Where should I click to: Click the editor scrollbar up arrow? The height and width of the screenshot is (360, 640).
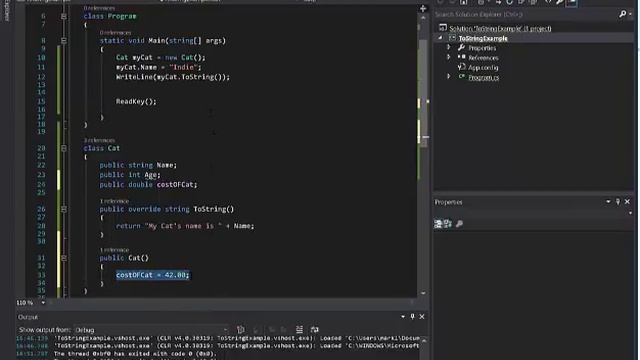pos(423,18)
